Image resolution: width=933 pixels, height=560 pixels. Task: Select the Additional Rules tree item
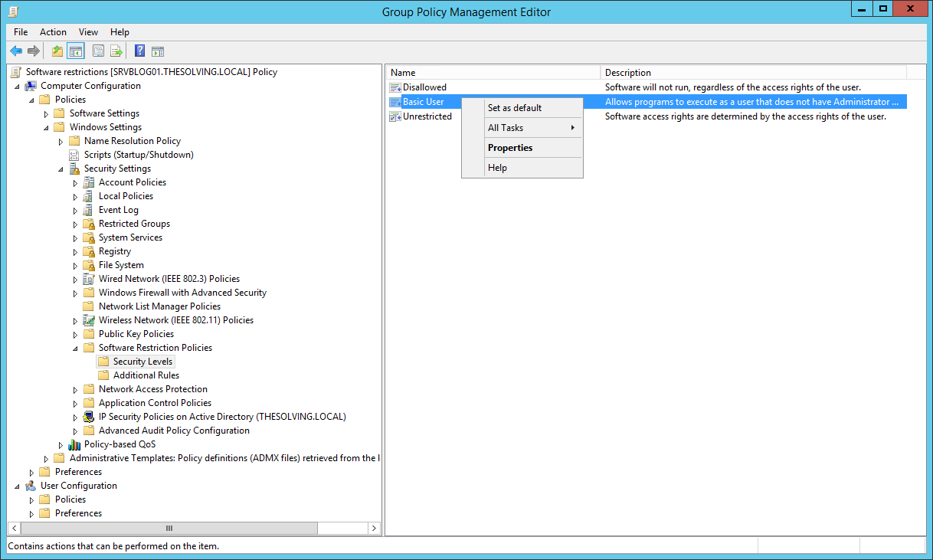point(146,375)
